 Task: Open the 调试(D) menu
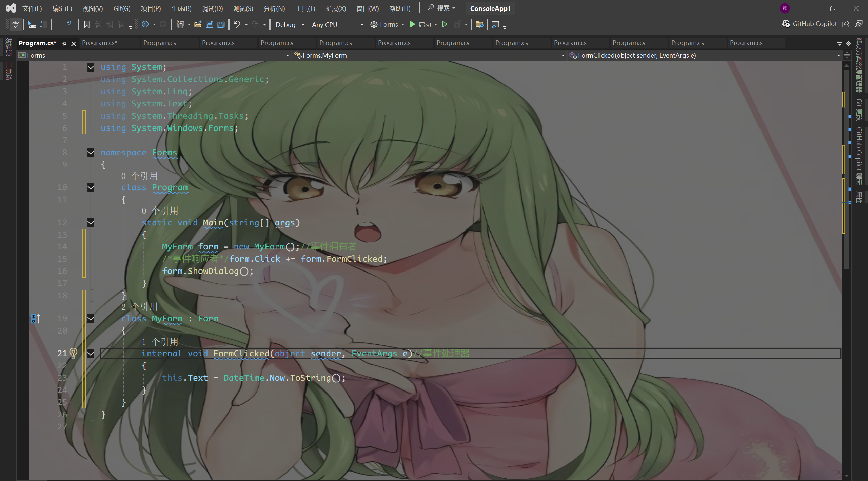tap(213, 8)
